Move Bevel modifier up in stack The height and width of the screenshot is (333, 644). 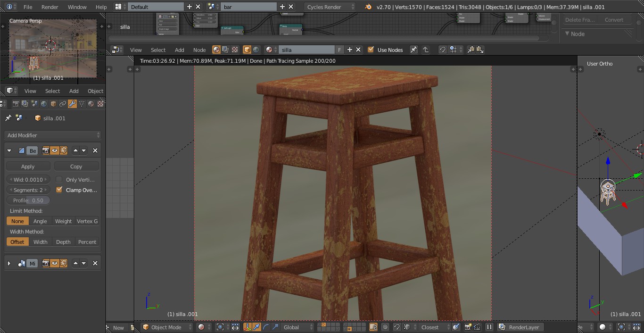click(x=75, y=150)
